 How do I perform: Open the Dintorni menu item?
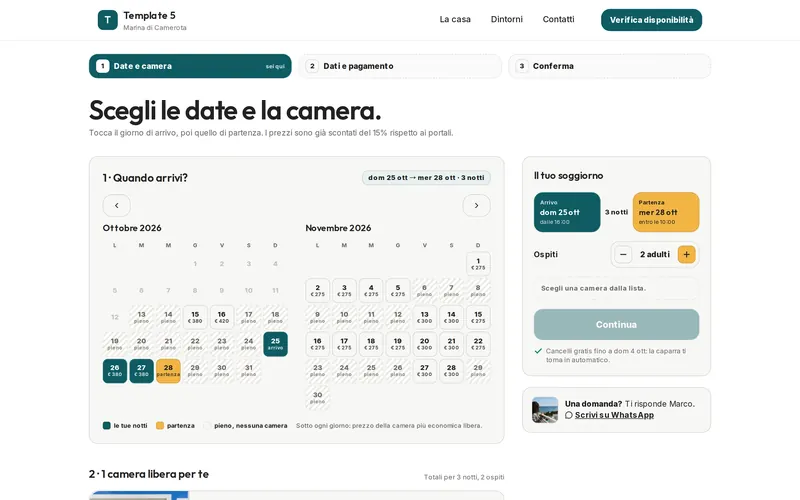pyautogui.click(x=507, y=19)
